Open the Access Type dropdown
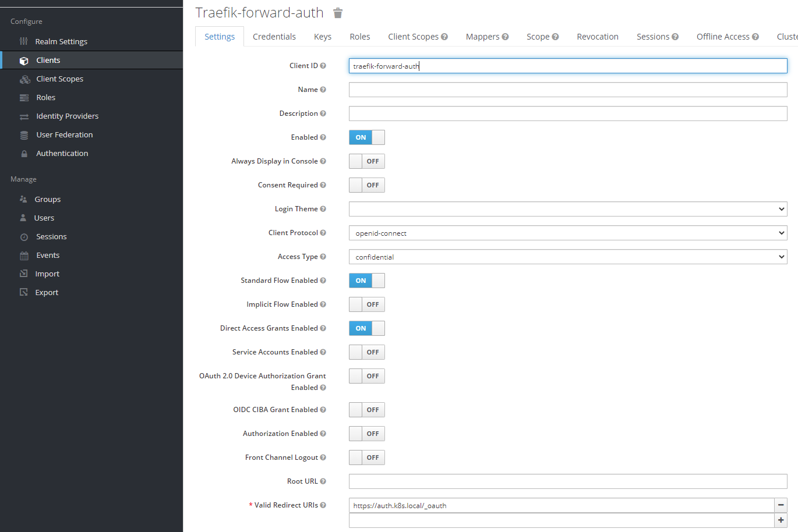This screenshot has height=532, width=798. click(568, 257)
